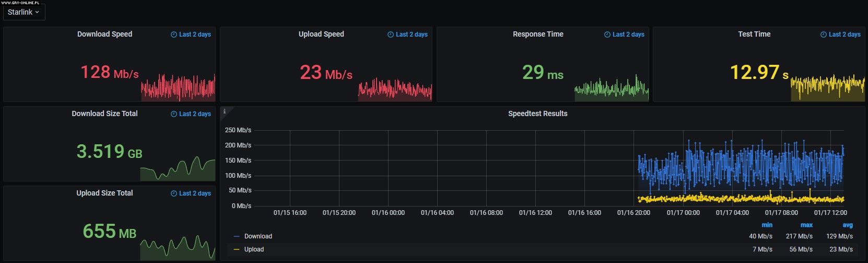Screen dimensions: 868x263
Task: Click the clock icon in Test Time panel
Action: (x=824, y=35)
